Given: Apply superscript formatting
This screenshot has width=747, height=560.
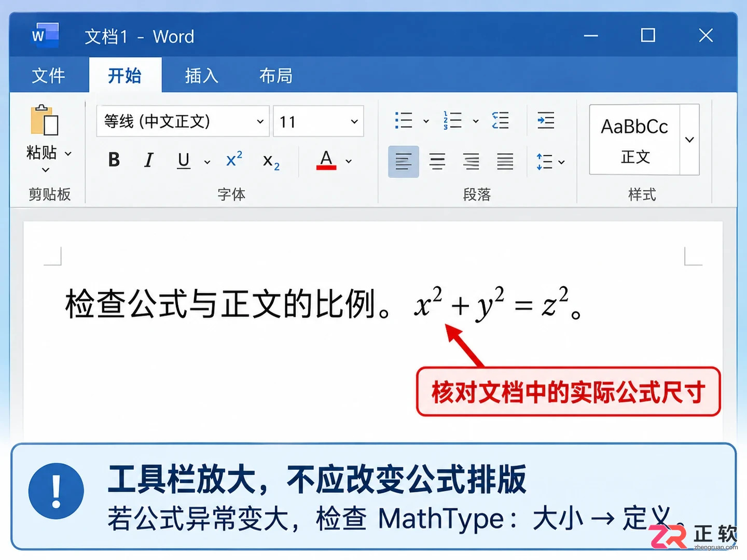Looking at the screenshot, I should pos(234,159).
